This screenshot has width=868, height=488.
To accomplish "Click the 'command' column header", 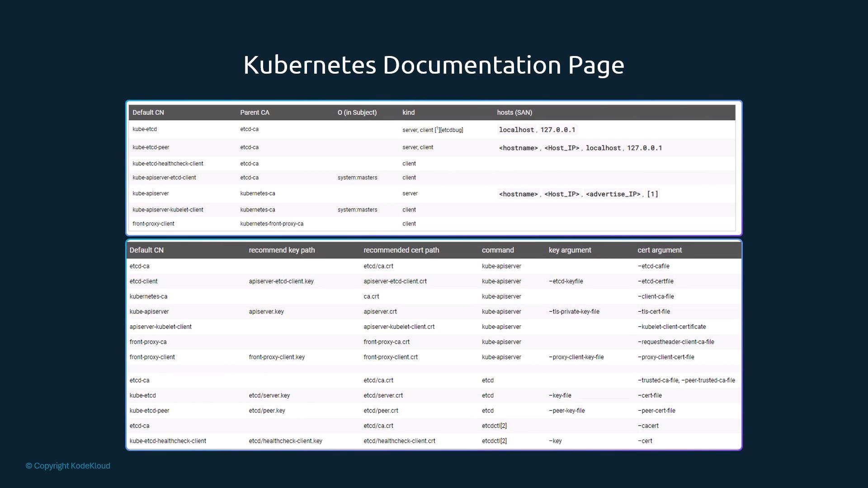I will pyautogui.click(x=498, y=250).
